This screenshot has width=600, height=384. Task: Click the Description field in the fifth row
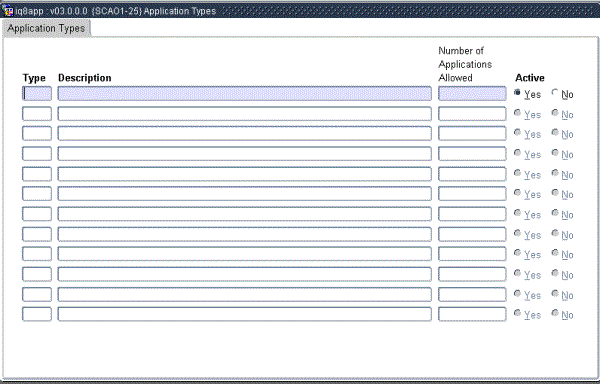(245, 174)
